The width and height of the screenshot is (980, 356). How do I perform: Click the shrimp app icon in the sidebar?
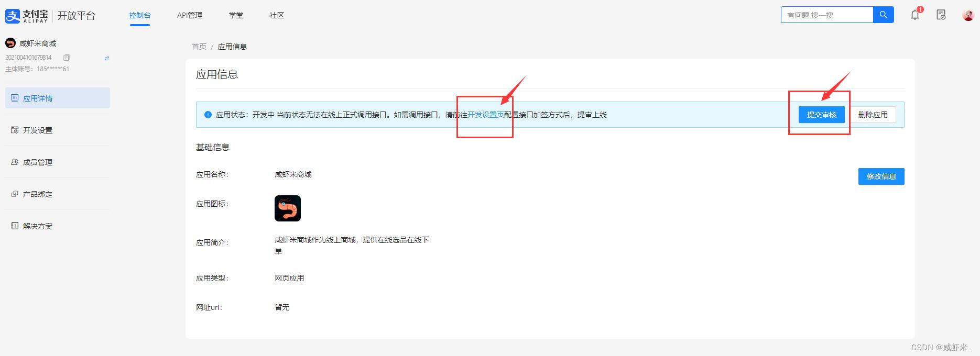[x=10, y=43]
